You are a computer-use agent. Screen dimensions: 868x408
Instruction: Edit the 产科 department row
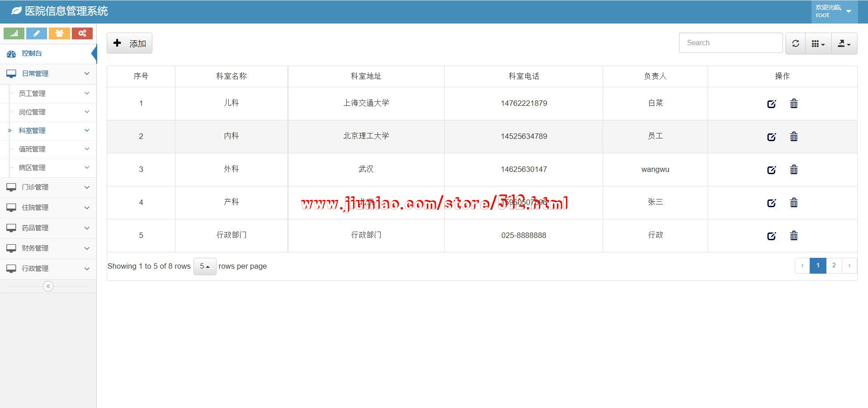pyautogui.click(x=772, y=203)
